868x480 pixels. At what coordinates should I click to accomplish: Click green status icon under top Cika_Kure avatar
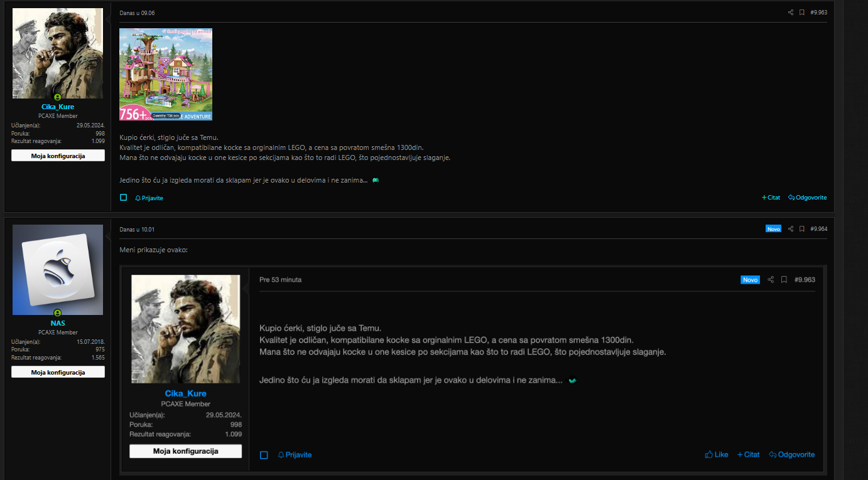tap(58, 97)
